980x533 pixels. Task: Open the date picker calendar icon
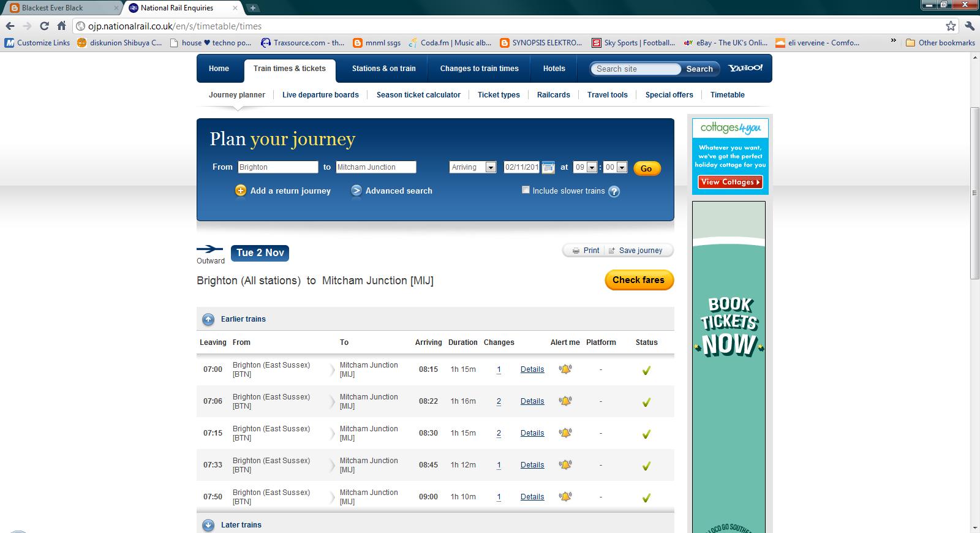pos(548,167)
